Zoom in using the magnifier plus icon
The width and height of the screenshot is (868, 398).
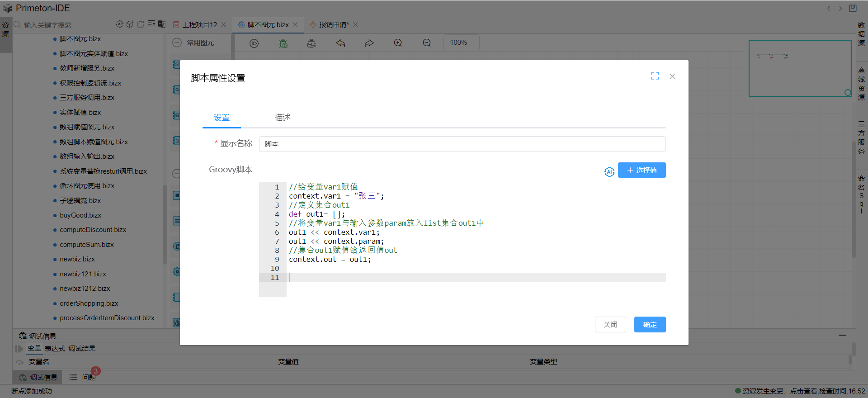(x=398, y=43)
